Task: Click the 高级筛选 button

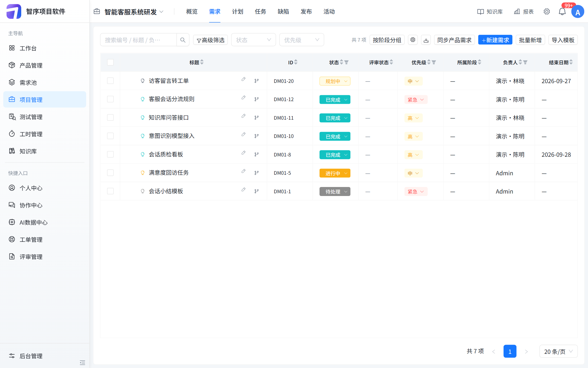Action: click(210, 40)
